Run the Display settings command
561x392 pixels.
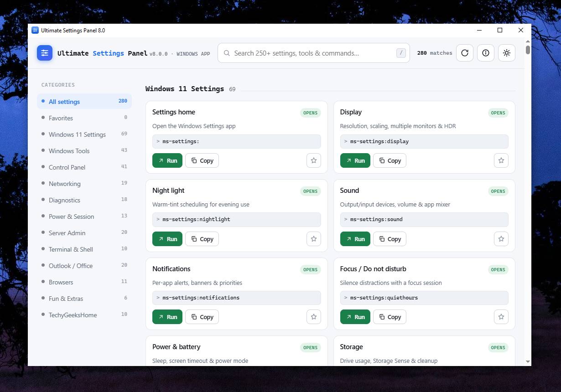click(x=355, y=160)
